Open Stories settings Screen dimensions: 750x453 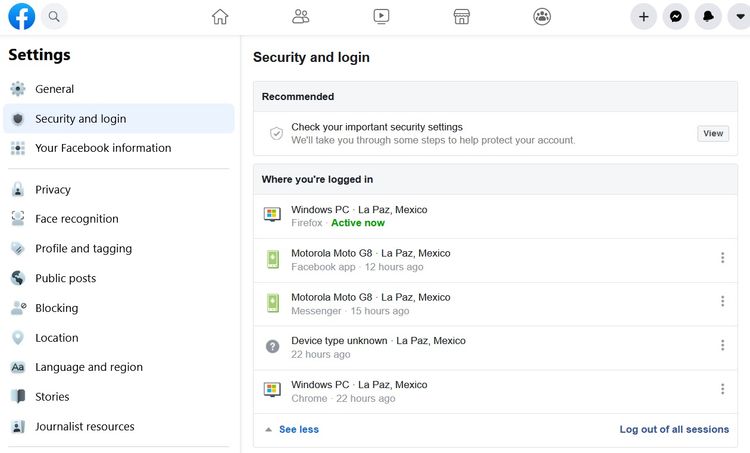point(119,397)
